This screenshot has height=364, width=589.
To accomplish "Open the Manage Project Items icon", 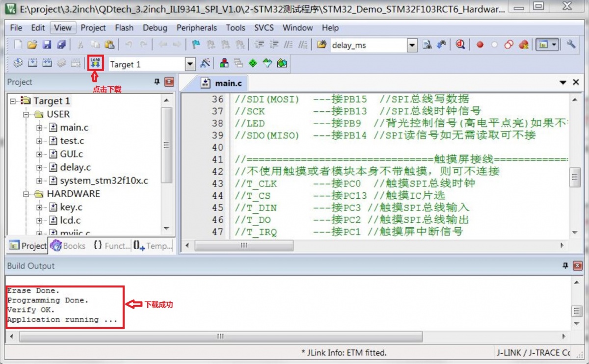I will tap(224, 64).
